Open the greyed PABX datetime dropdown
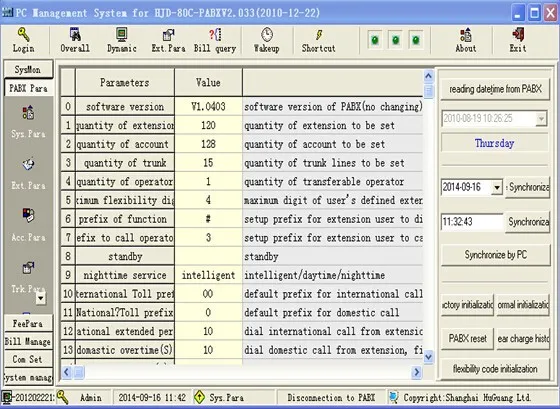Image resolution: width=560 pixels, height=409 pixels. click(x=541, y=118)
